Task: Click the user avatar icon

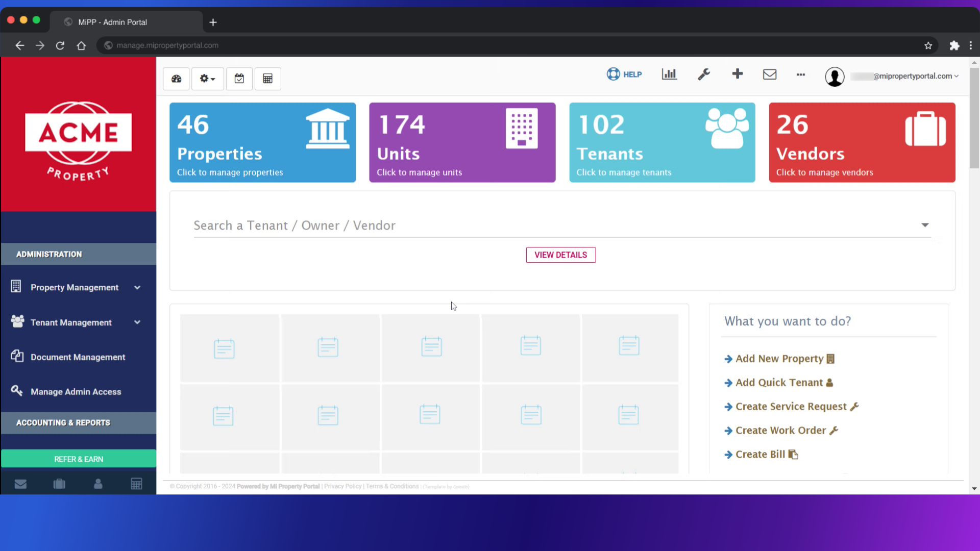Action: pyautogui.click(x=835, y=77)
